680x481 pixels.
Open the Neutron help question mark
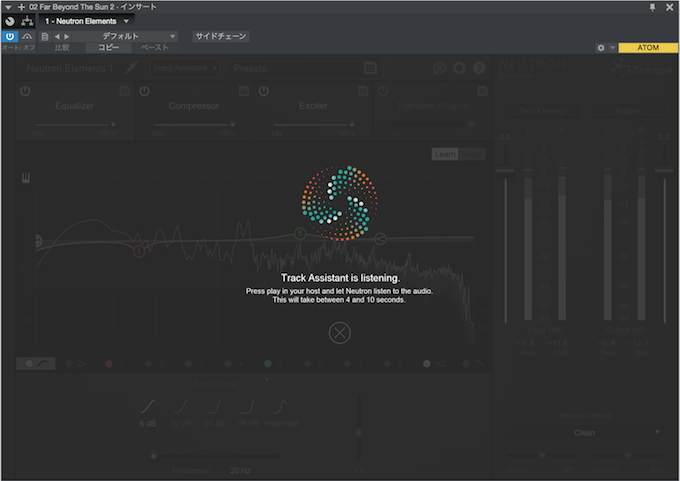(479, 68)
